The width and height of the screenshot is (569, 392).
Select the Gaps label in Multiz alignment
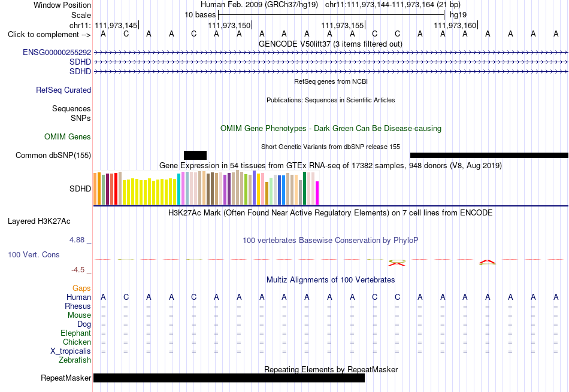tap(81, 288)
